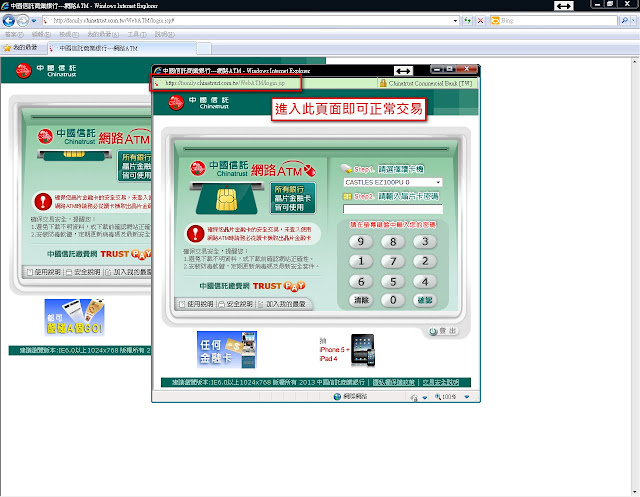This screenshot has width=640, height=497.
Task: Expand the zoom level dropdown arrow
Action: (467, 397)
